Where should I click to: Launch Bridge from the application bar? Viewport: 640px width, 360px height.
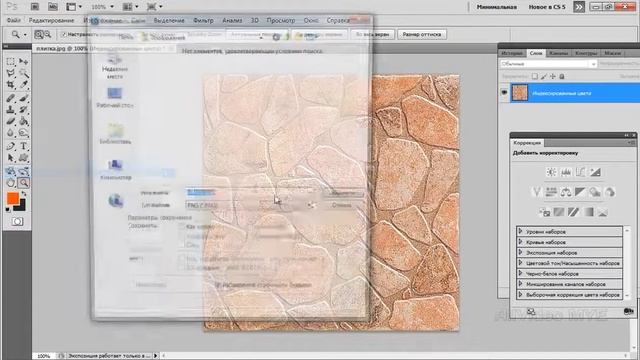35,7
